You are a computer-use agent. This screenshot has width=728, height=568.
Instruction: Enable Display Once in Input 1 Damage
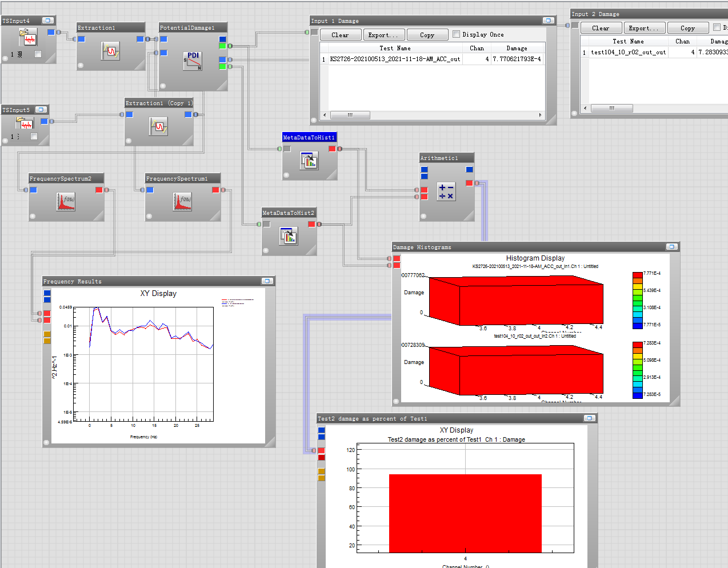point(456,34)
